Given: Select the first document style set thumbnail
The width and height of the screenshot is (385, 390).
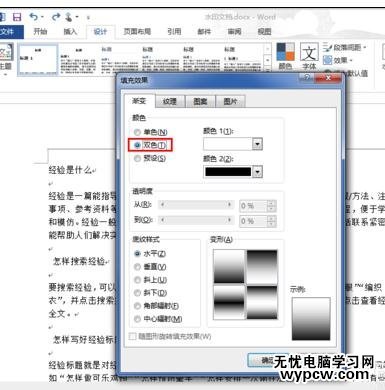Looking at the screenshot, I should (x=38, y=60).
